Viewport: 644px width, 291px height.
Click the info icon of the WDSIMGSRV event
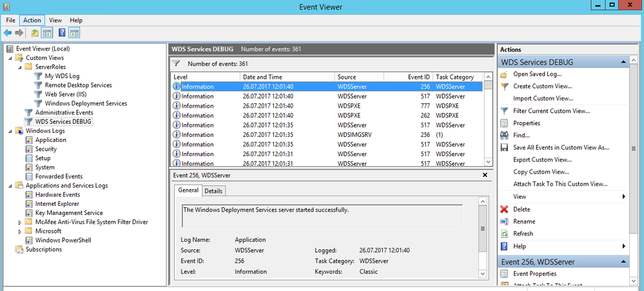(x=177, y=135)
